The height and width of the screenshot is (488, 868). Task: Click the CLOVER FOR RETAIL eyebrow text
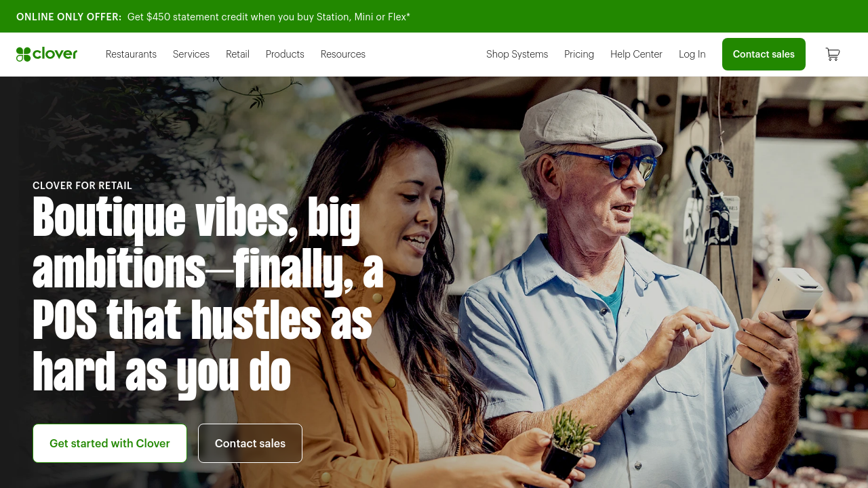pos(82,186)
